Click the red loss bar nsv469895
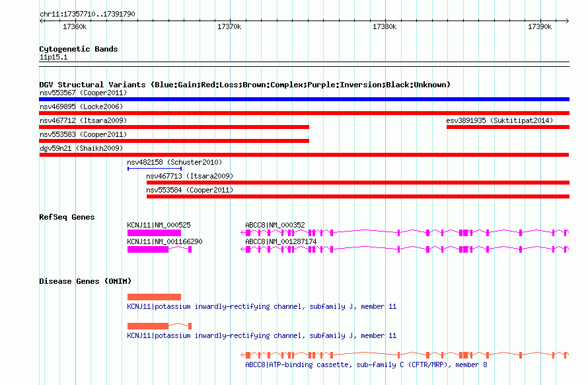The height and width of the screenshot is (385, 588). (x=304, y=113)
